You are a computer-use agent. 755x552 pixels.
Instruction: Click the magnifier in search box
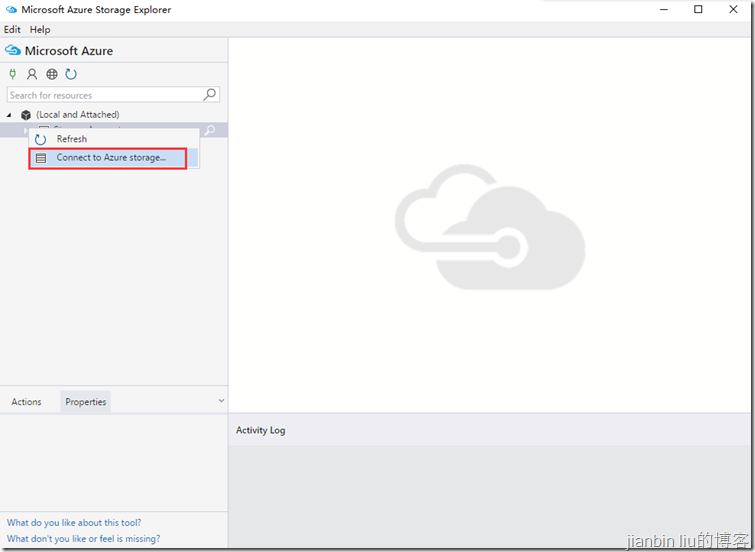[209, 94]
